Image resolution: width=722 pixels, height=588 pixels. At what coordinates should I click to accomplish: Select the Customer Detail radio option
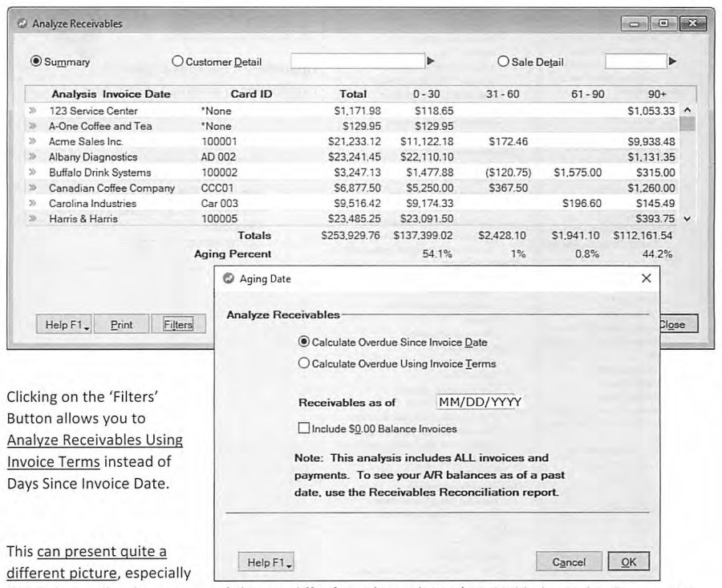(x=177, y=61)
